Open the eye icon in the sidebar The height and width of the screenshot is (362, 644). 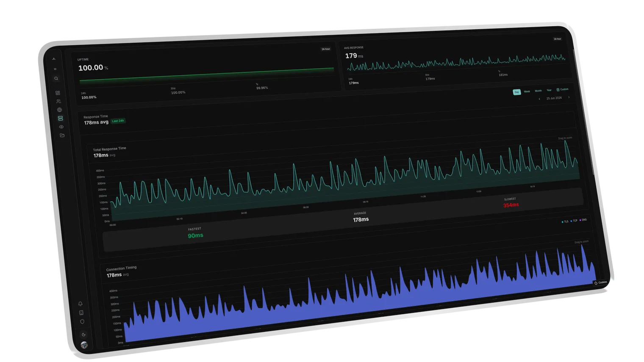[x=61, y=127]
